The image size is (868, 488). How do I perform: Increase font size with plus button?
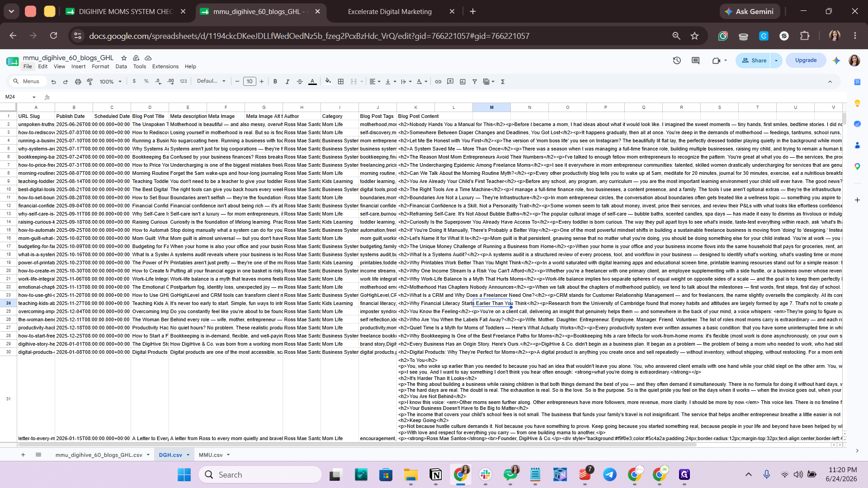pos(262,81)
